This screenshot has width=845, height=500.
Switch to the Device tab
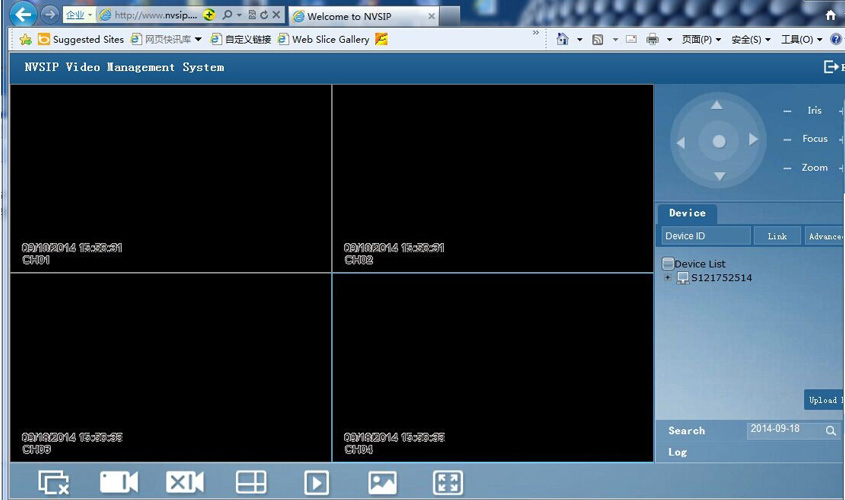point(687,213)
